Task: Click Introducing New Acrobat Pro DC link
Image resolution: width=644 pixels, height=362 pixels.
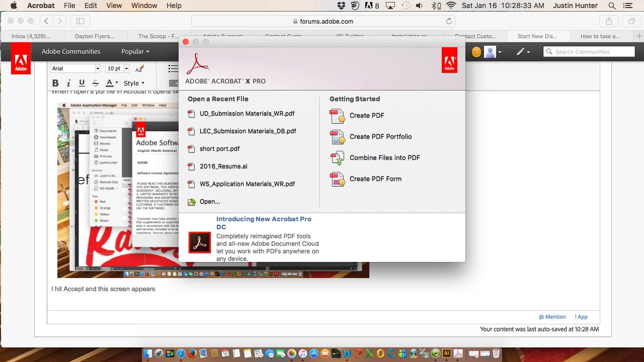Action: 264,223
